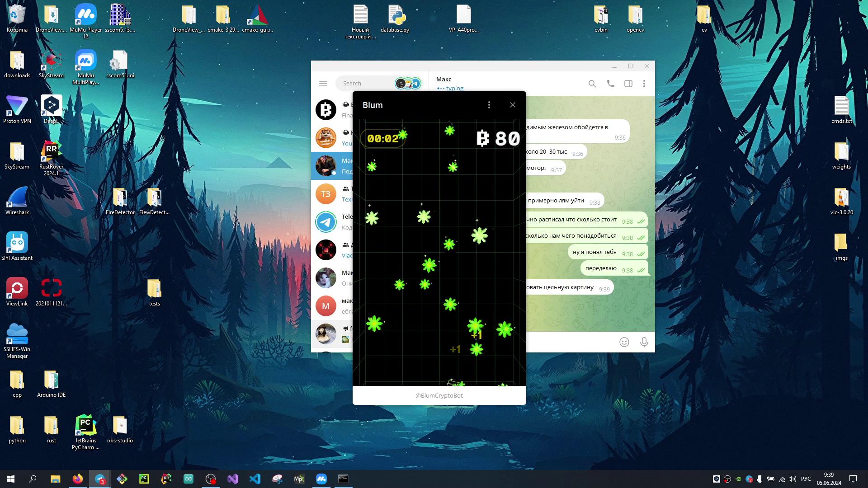Open Windows Start menu
The image size is (868, 488).
pyautogui.click(x=11, y=479)
